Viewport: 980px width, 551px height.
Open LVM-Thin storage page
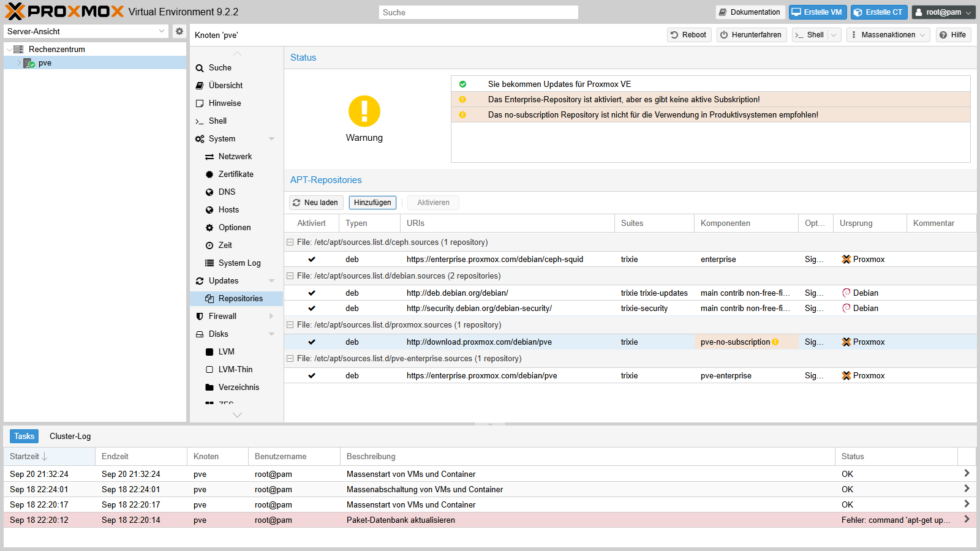click(x=236, y=369)
